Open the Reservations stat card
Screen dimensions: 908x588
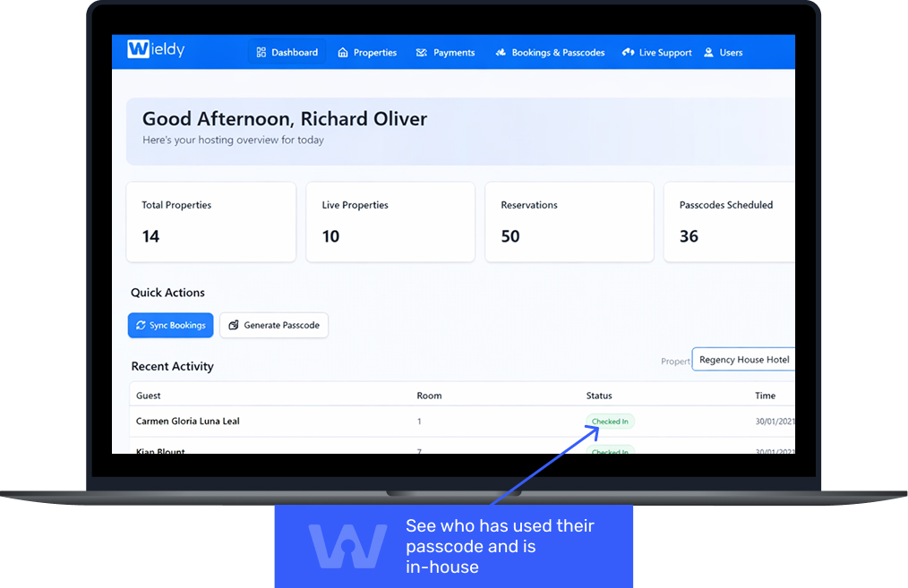(x=569, y=222)
